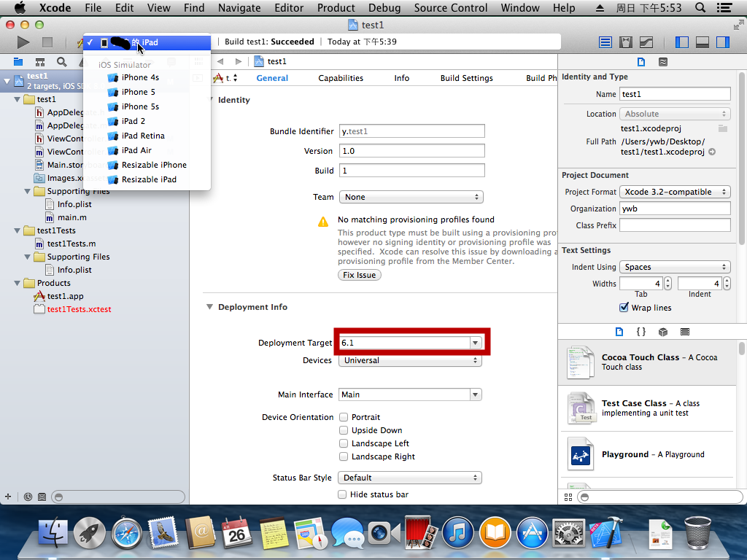The height and width of the screenshot is (560, 747).
Task: Click the Stop button in toolbar
Action: tap(47, 42)
